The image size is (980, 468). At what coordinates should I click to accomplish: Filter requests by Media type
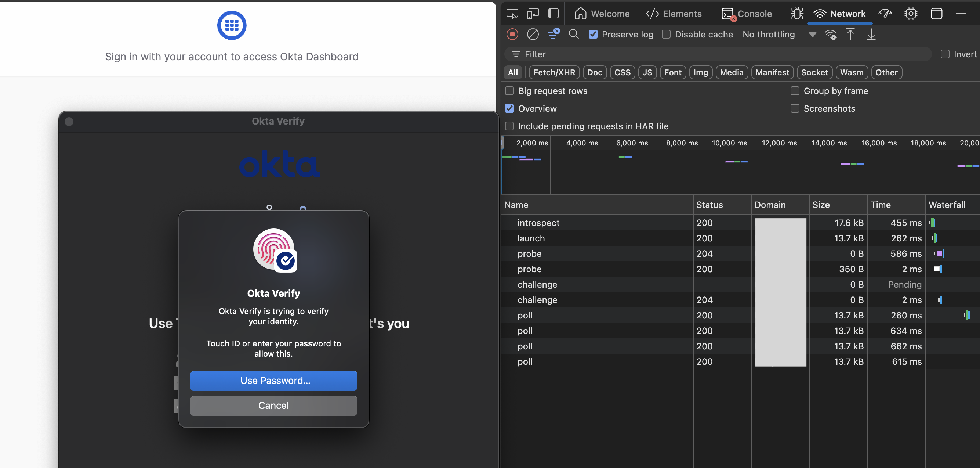coord(732,72)
